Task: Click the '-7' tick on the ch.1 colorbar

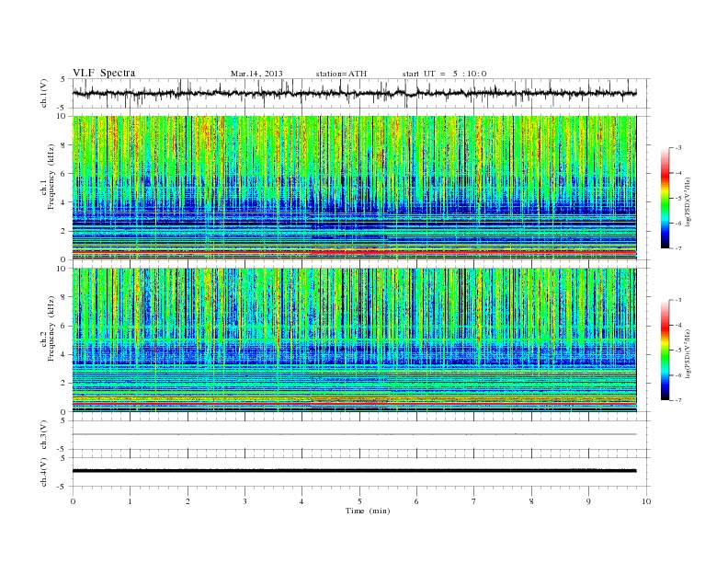Action: pos(678,248)
